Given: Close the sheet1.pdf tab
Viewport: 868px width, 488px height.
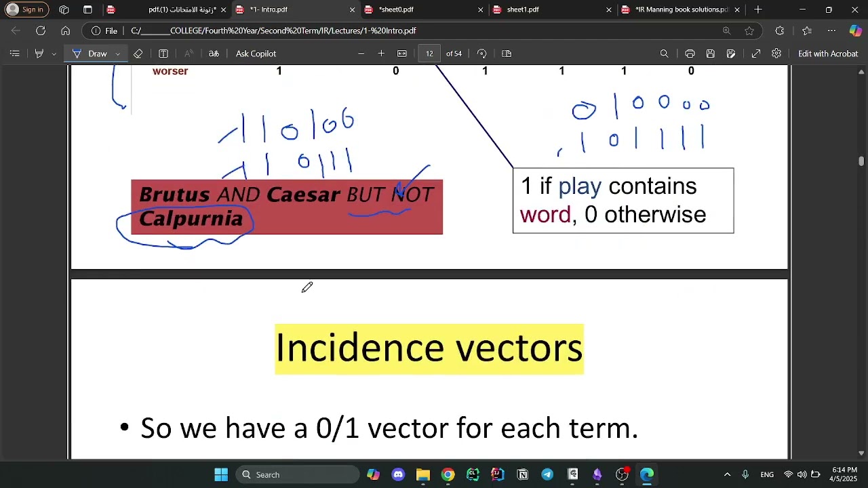Looking at the screenshot, I should tap(608, 9).
